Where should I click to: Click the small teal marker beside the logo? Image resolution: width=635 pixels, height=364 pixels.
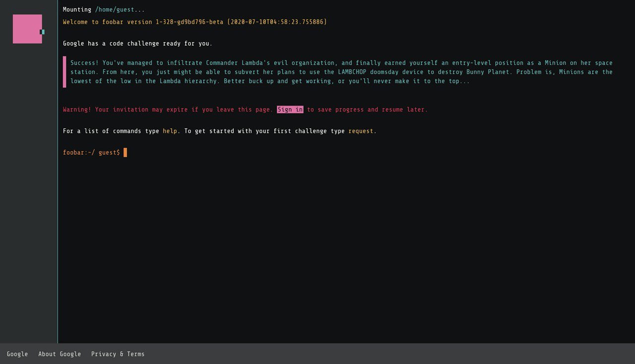click(x=43, y=32)
